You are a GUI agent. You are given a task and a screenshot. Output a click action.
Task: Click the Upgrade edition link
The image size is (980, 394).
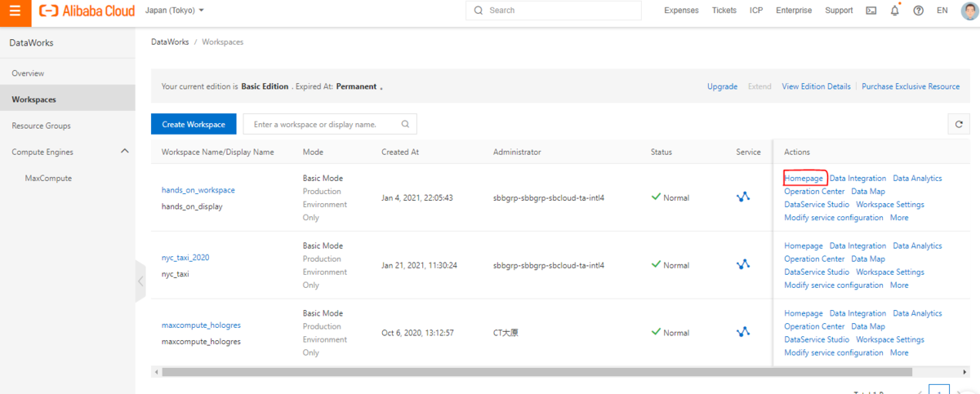722,86
